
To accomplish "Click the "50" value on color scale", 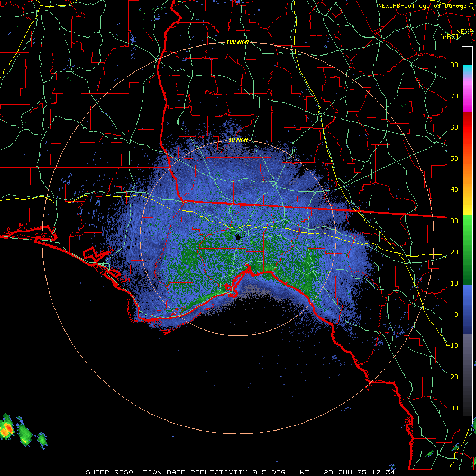I will click(x=454, y=159).
